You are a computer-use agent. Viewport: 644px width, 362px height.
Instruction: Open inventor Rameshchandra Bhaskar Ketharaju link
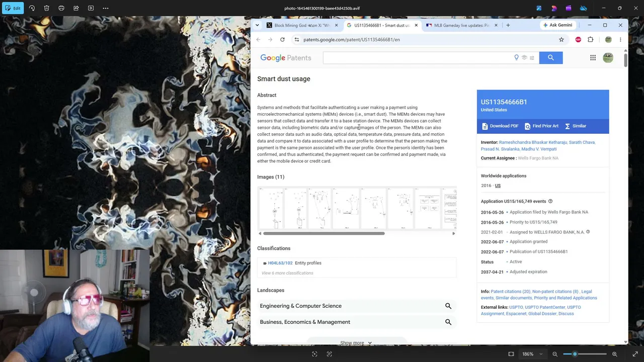coord(533,142)
